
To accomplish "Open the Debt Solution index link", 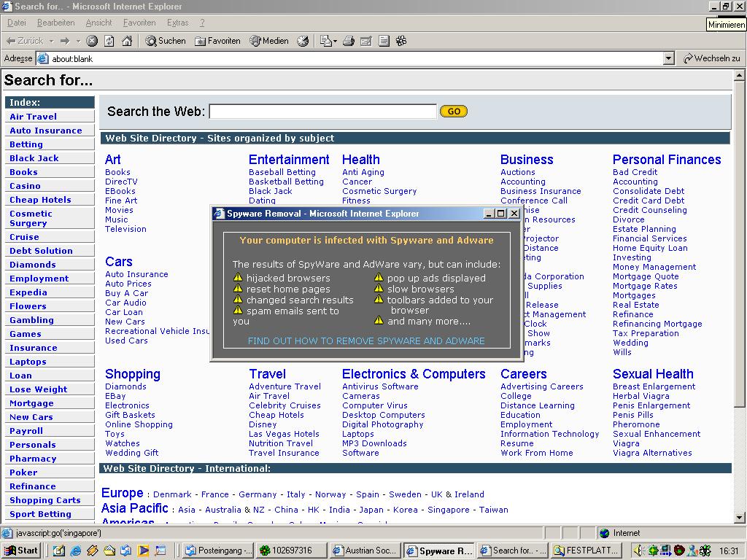I will click(x=41, y=251).
